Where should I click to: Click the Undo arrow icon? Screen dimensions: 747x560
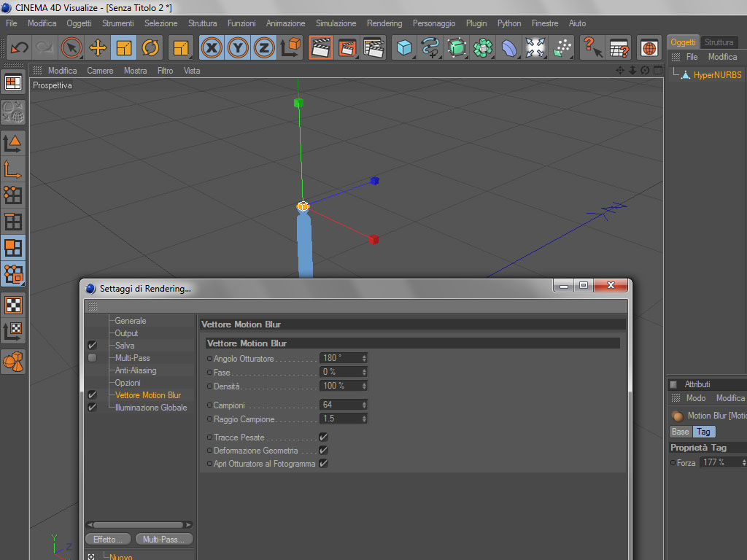[20, 47]
